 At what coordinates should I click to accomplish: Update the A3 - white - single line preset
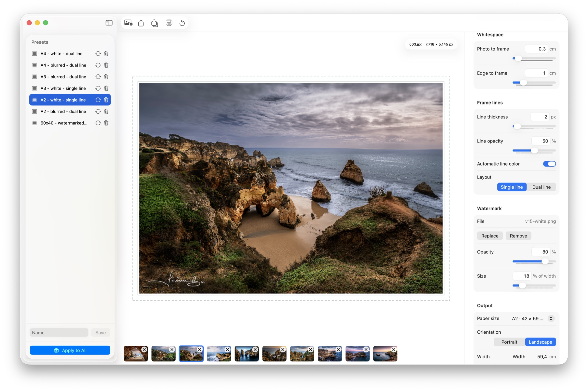click(x=98, y=88)
